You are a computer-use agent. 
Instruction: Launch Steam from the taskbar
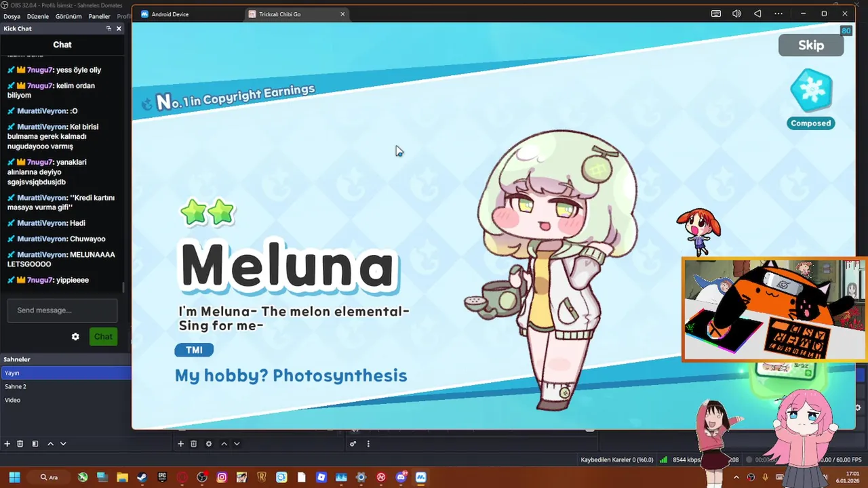pyautogui.click(x=142, y=477)
